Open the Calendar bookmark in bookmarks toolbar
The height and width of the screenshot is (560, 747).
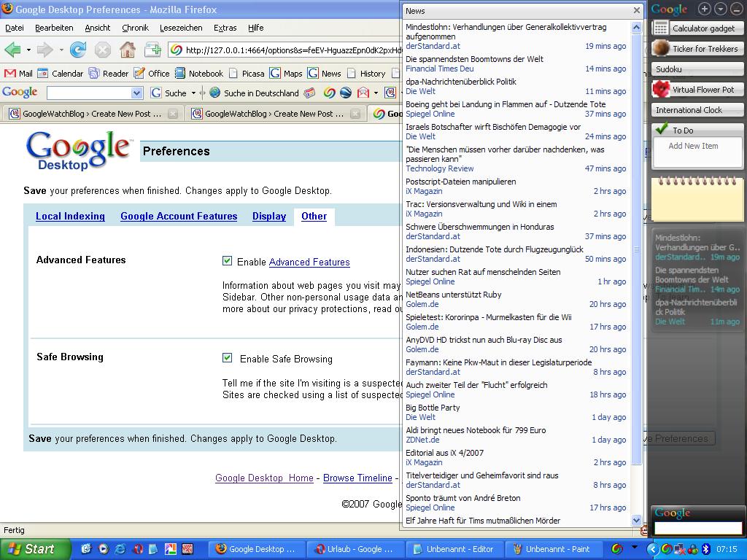(x=61, y=73)
